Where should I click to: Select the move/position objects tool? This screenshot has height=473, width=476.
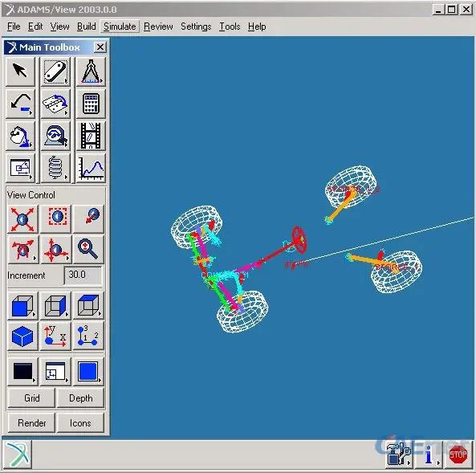tap(20, 168)
